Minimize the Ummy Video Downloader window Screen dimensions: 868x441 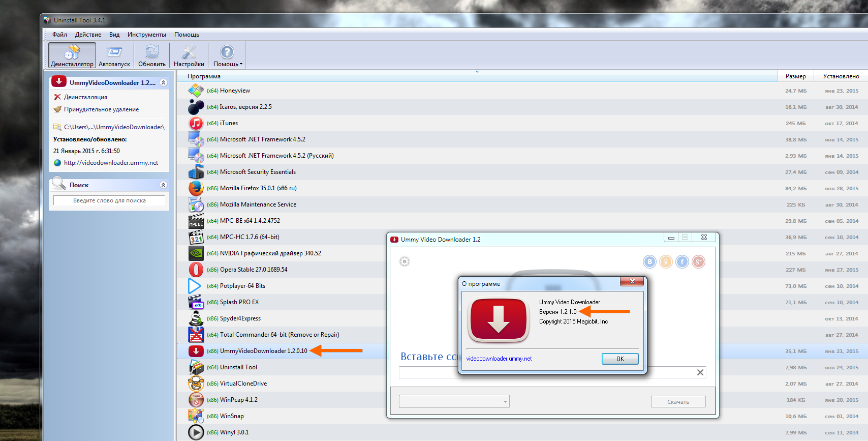point(671,238)
